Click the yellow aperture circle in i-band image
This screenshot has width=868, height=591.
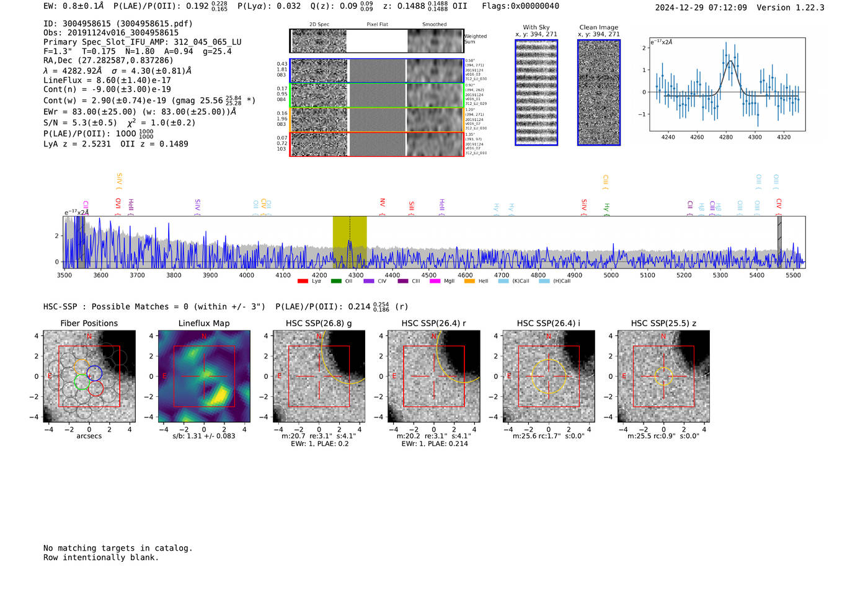pyautogui.click(x=549, y=376)
